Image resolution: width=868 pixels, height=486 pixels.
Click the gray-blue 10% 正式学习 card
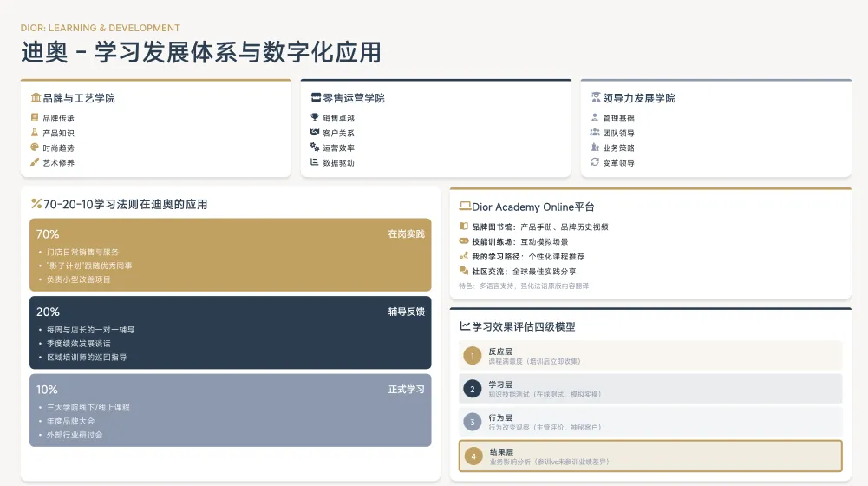[x=231, y=410]
